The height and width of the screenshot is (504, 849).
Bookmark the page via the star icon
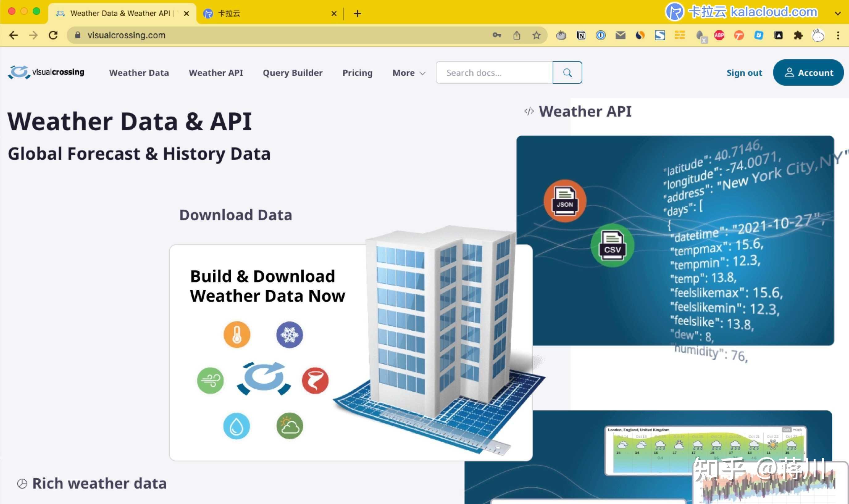[537, 35]
